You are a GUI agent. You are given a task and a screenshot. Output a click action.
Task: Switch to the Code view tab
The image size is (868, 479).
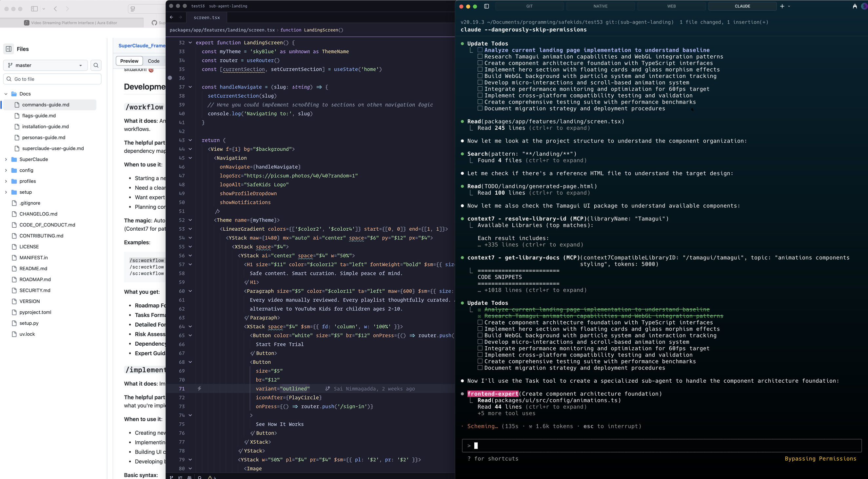tap(153, 61)
